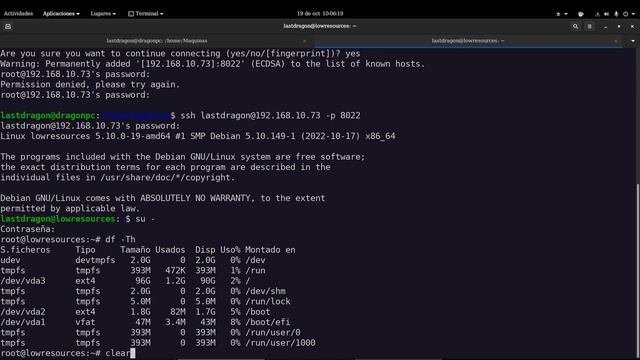The height and width of the screenshot is (360, 640).
Task: Click the 'devtmpfs' type value
Action: 95,260
